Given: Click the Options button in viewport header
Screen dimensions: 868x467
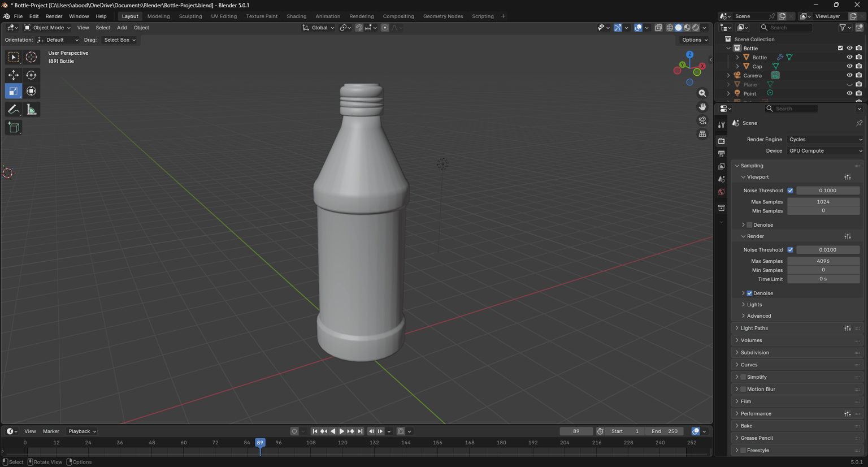Looking at the screenshot, I should pos(695,40).
